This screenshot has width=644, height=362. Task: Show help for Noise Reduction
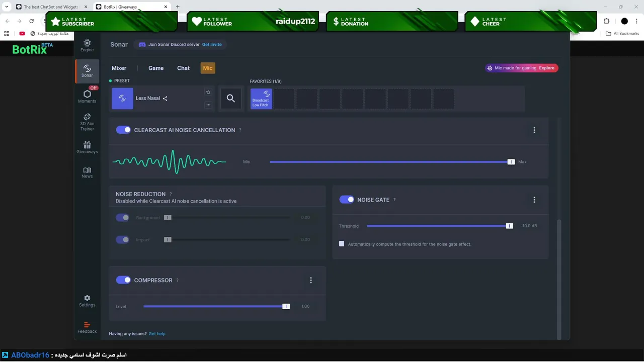[x=171, y=194]
